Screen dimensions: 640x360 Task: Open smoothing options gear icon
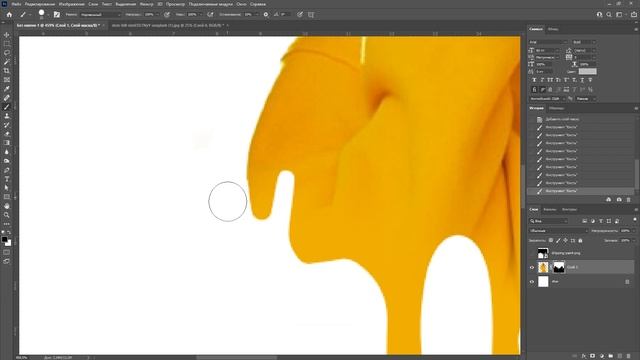[266, 14]
